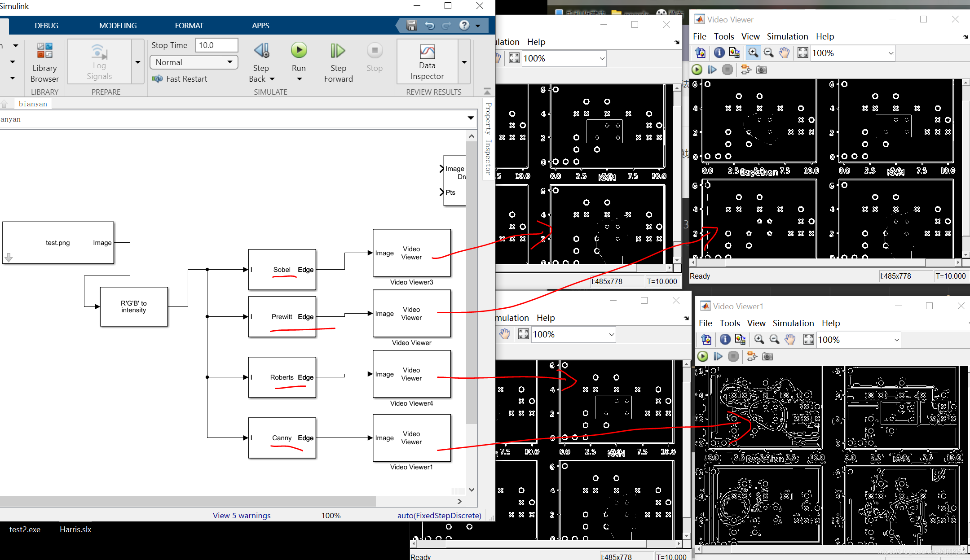
Task: Undo the last action in Simulink
Action: point(430,26)
